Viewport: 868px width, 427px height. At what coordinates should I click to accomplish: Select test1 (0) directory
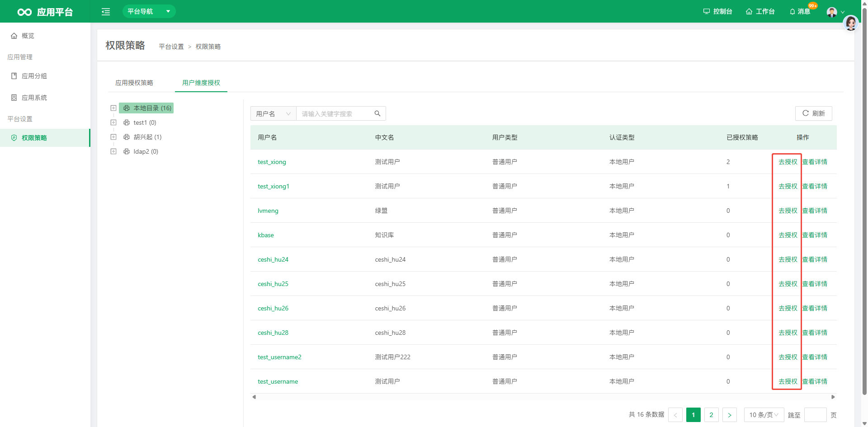(140, 122)
